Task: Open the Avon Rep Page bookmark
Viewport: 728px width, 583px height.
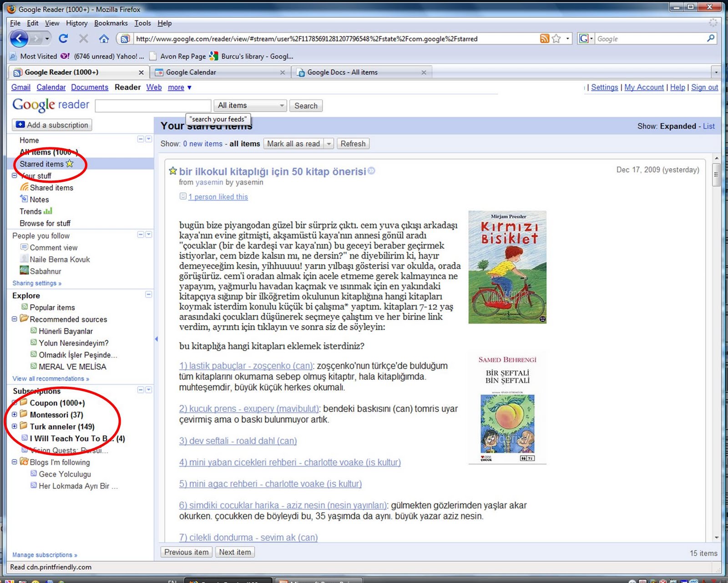Action: (177, 56)
